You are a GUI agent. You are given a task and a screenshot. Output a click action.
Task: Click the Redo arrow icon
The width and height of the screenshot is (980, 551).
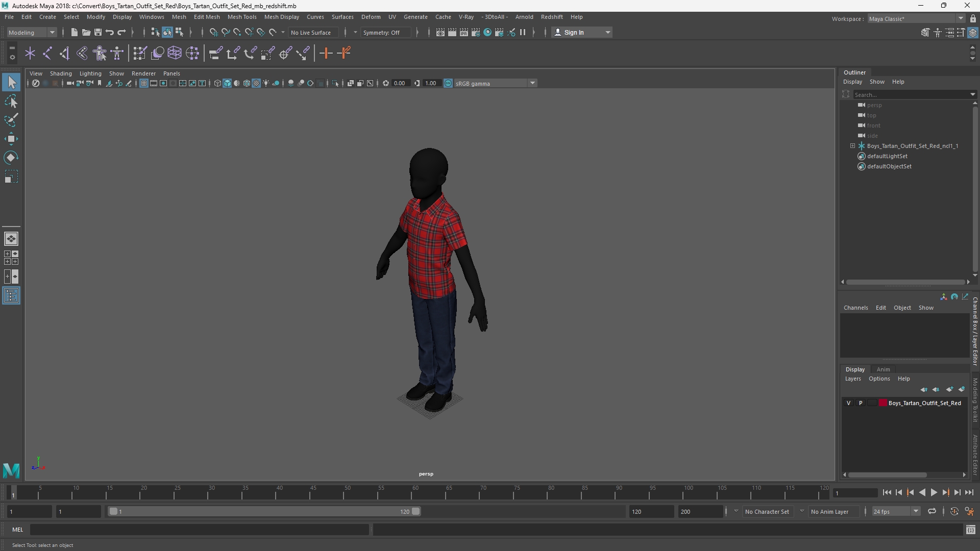[121, 33]
